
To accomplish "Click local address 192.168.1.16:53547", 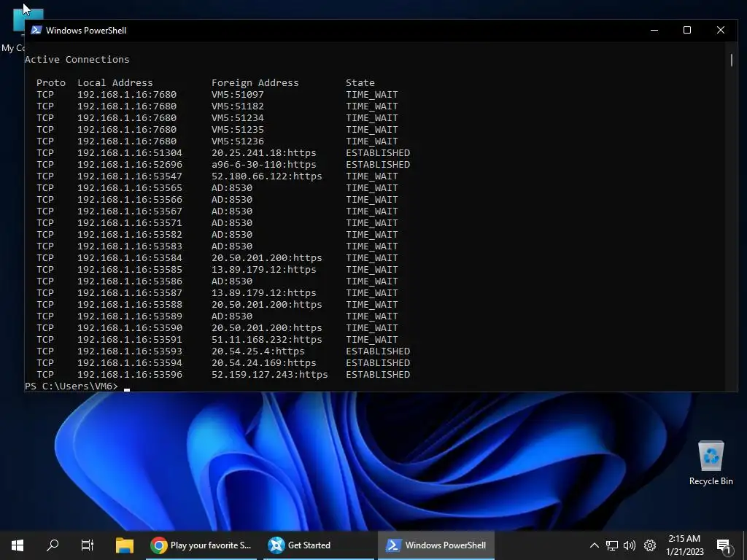I will (130, 176).
